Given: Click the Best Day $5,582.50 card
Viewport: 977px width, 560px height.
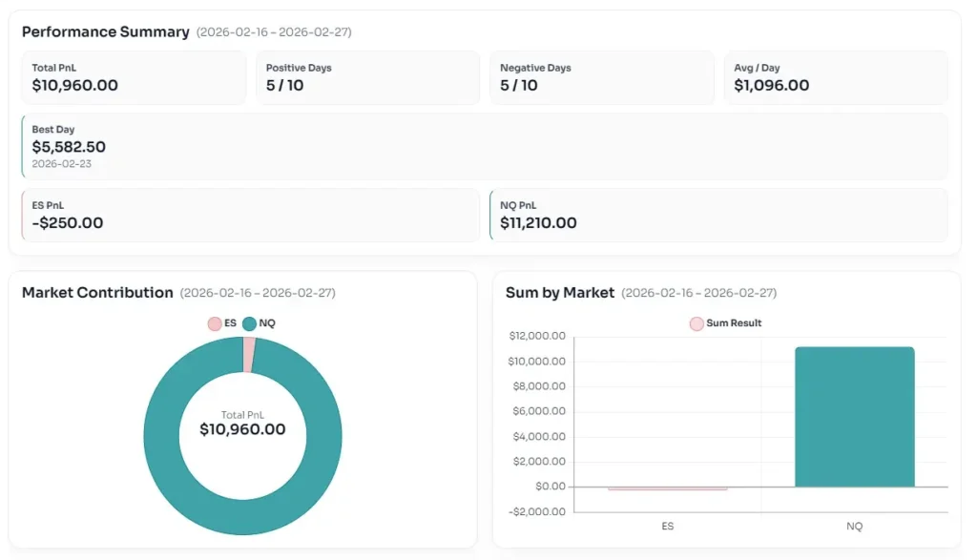Looking at the screenshot, I should point(485,146).
